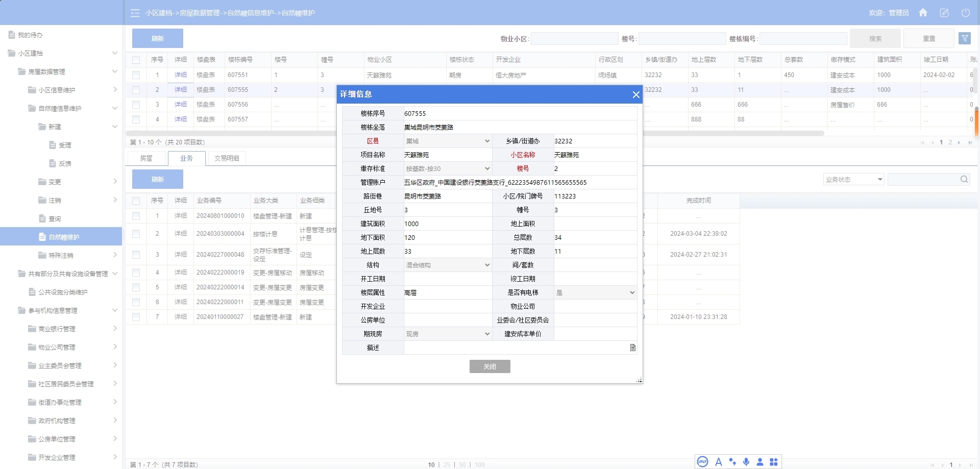Click the top grid horizontal scrollbar
980x469 pixels.
click(x=475, y=133)
